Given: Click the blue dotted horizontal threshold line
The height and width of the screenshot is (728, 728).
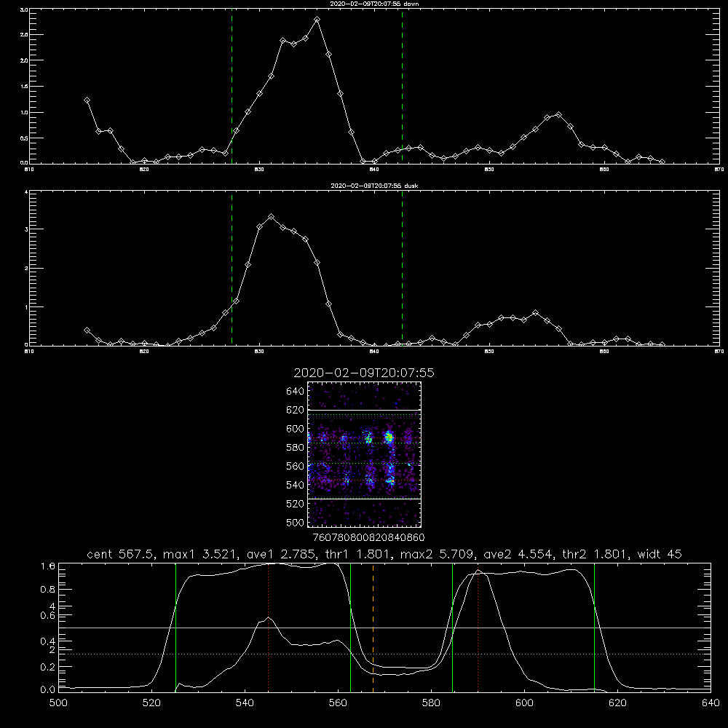Looking at the screenshot, I should (x=384, y=654).
